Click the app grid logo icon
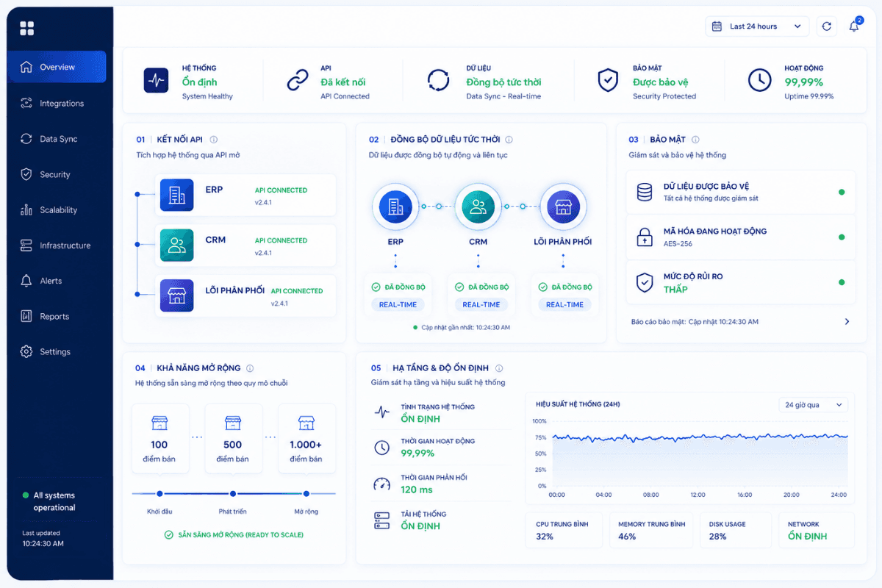The height and width of the screenshot is (588, 882). point(27,29)
